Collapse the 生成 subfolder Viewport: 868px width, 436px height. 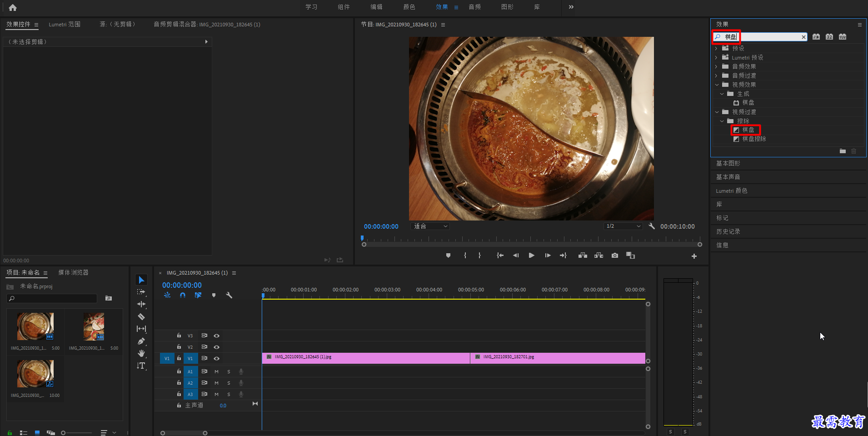pos(722,94)
